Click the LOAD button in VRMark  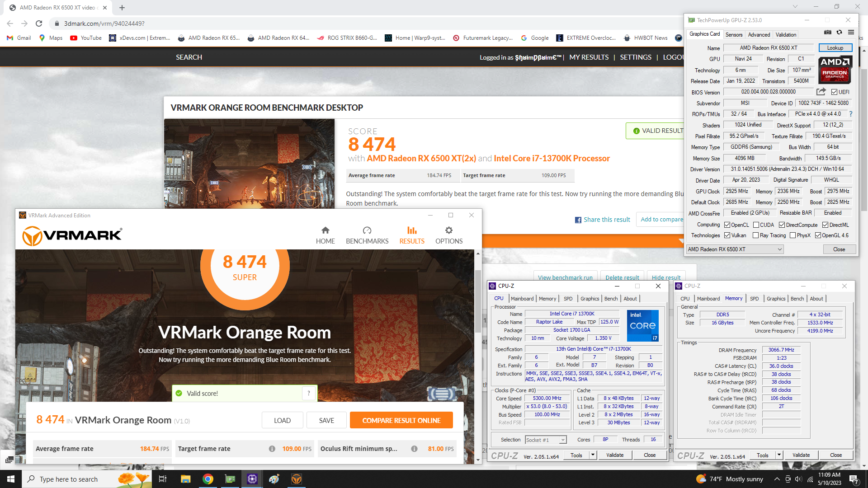(282, 420)
